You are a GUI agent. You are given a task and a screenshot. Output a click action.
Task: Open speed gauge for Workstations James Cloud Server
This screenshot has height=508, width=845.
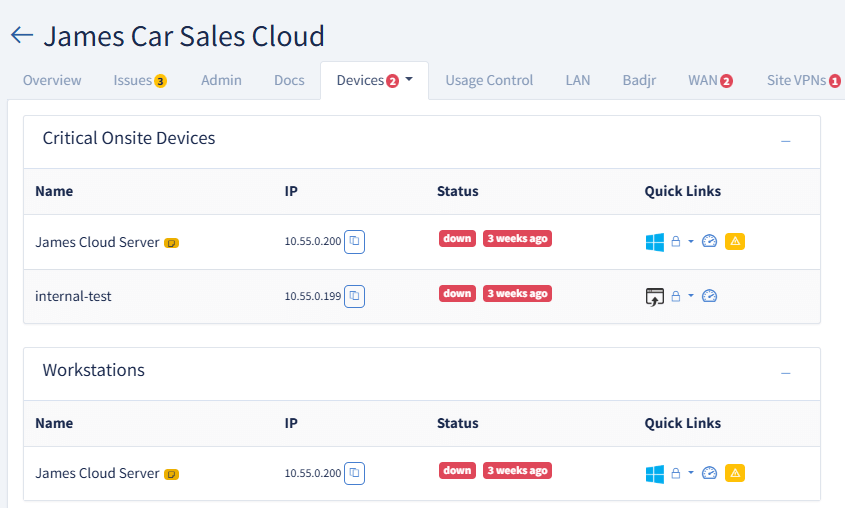pos(709,473)
